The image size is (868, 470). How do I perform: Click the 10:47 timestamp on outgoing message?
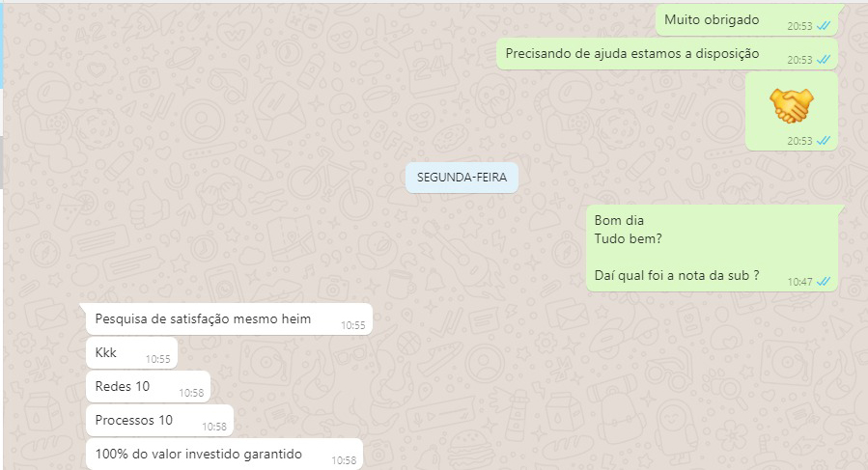(x=799, y=282)
